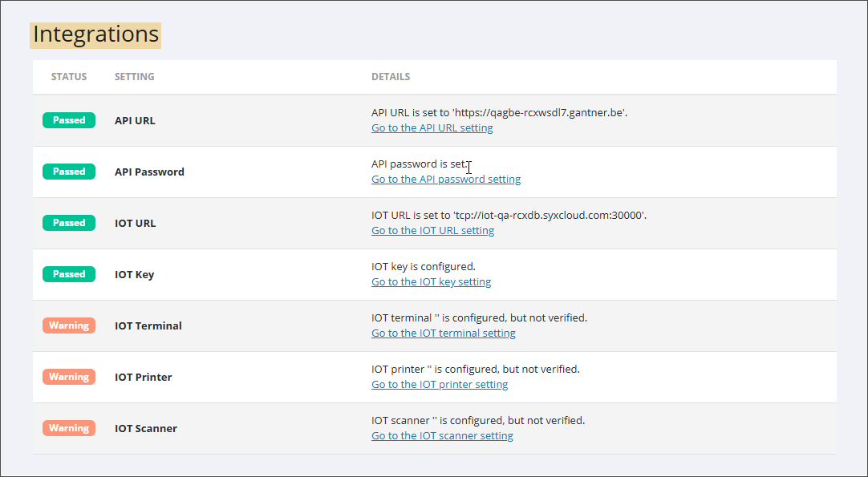Select the Warning badge beside IOT Printer
This screenshot has height=477, width=868.
coord(69,377)
